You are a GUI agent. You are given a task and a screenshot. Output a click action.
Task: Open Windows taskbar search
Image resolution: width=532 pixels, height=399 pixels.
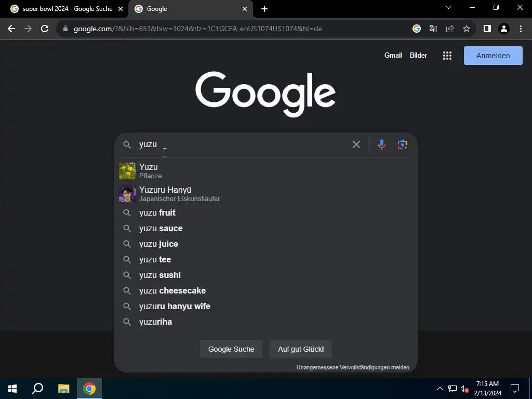point(37,389)
